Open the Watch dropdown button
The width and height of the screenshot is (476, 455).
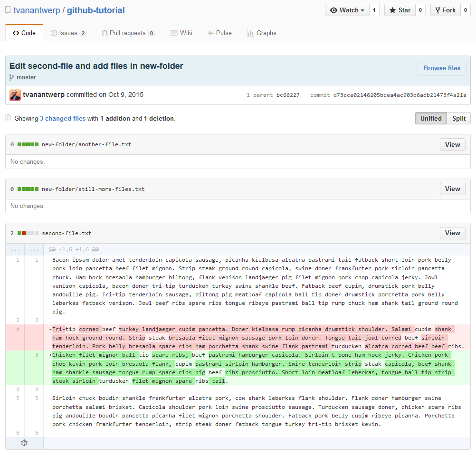[x=347, y=10]
